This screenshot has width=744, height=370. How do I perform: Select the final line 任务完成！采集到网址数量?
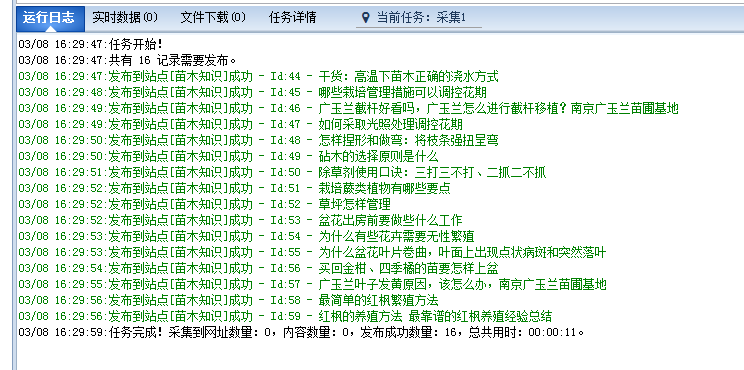(301, 333)
